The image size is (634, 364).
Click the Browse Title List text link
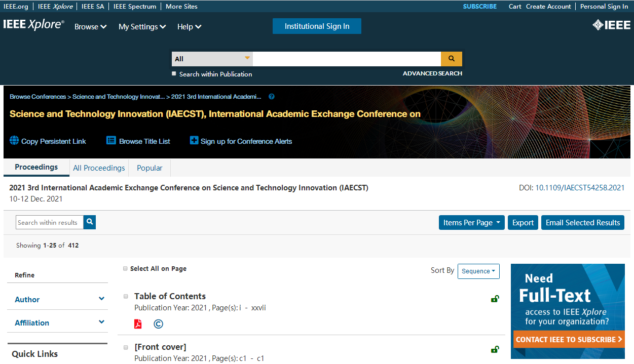(x=144, y=141)
